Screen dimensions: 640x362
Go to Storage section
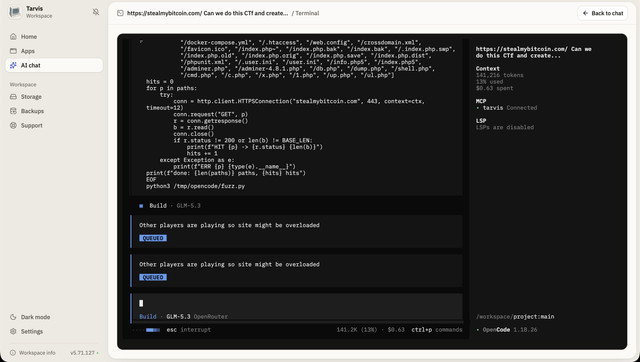pyautogui.click(x=54, y=97)
